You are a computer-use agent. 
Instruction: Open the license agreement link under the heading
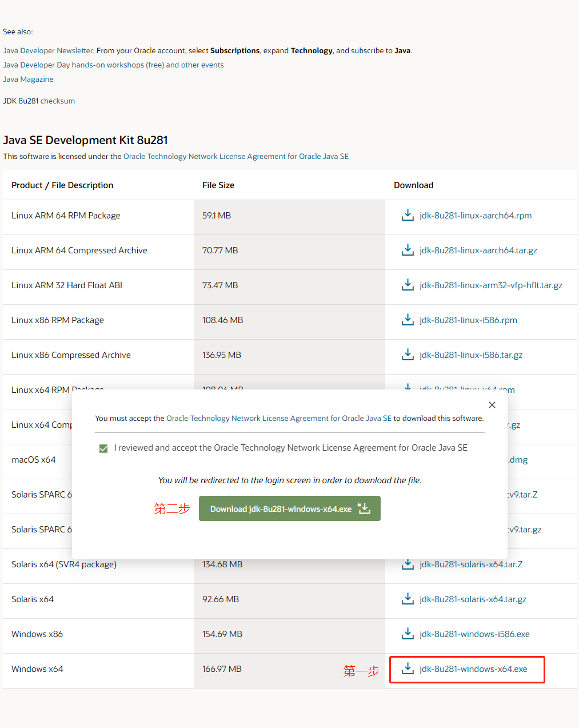pos(235,157)
